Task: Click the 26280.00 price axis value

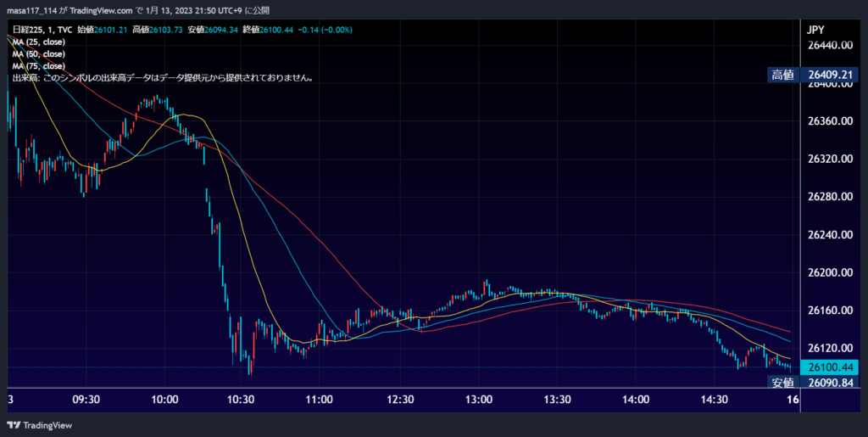Action: [830, 197]
